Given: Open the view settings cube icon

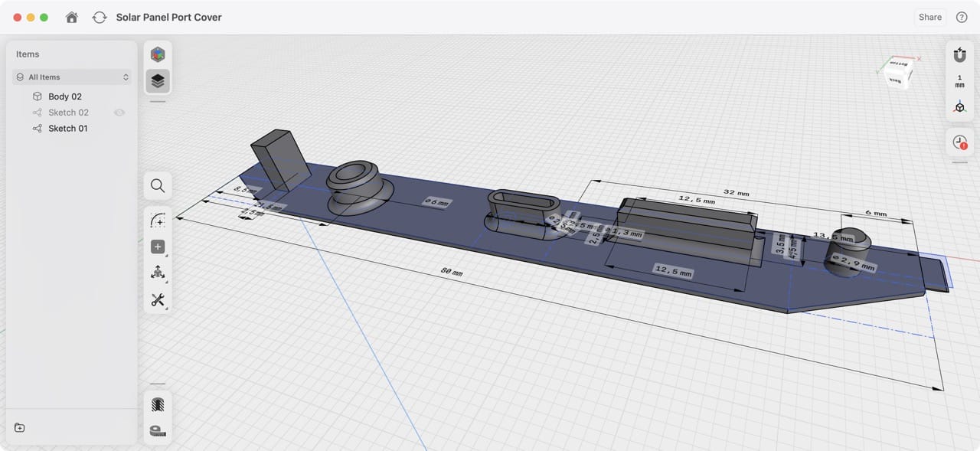Looking at the screenshot, I should pyautogui.click(x=959, y=107).
